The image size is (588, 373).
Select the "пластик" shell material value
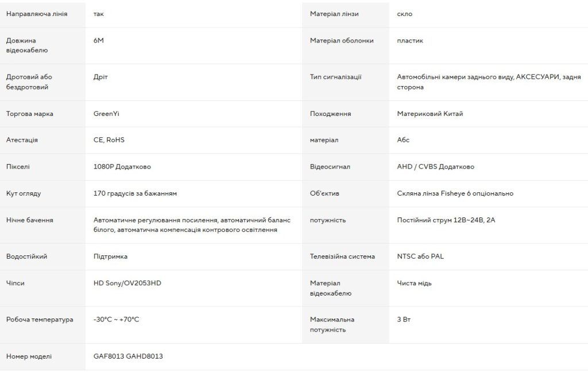410,41
